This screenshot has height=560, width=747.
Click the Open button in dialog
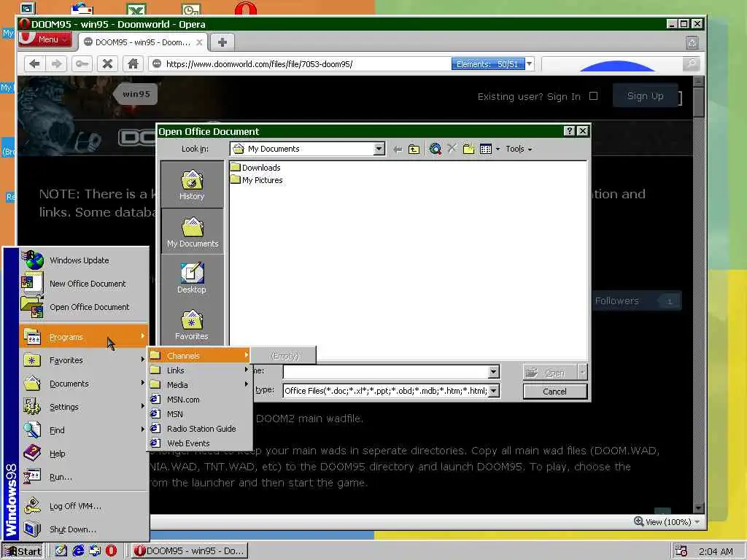(550, 372)
